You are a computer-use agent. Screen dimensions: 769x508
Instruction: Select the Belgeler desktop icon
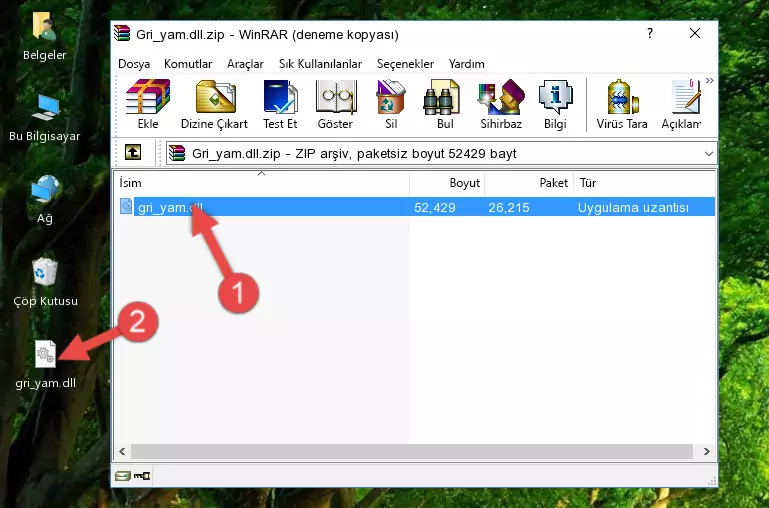(x=45, y=36)
